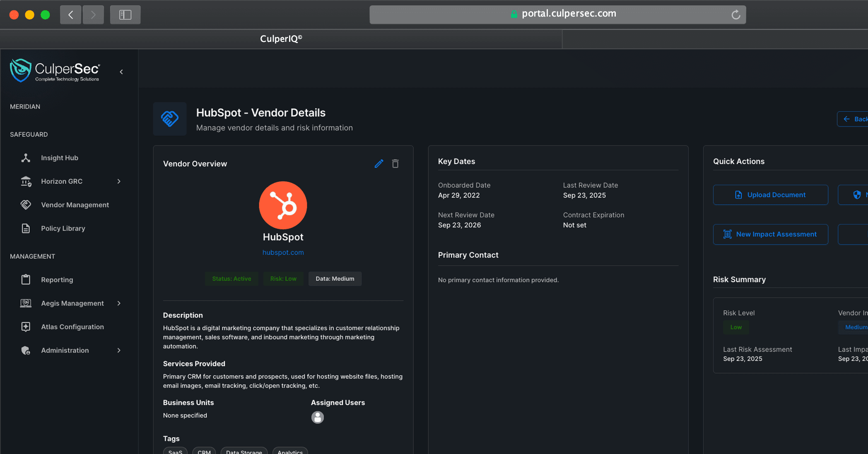Click the Onboarded Date value Apr 29, 2022

click(x=459, y=195)
